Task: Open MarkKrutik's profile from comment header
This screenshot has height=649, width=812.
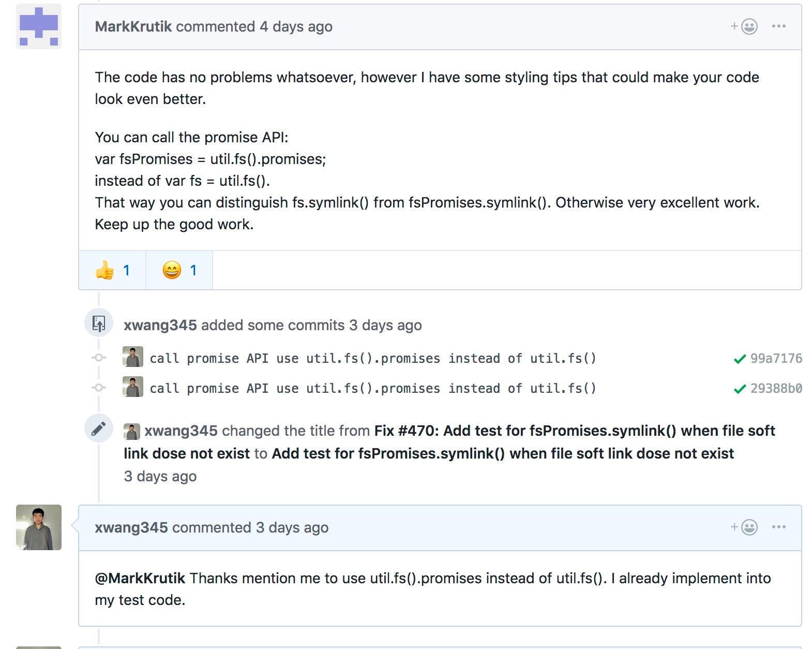Action: pyautogui.click(x=133, y=27)
